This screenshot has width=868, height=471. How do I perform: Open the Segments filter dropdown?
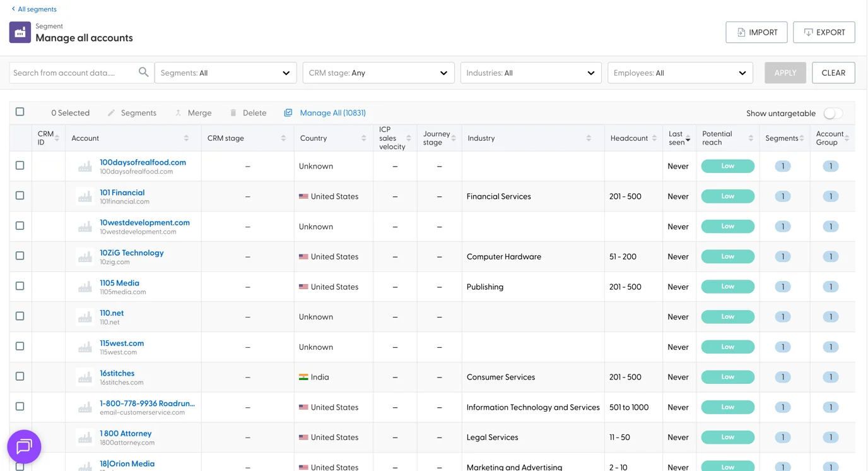(x=225, y=73)
